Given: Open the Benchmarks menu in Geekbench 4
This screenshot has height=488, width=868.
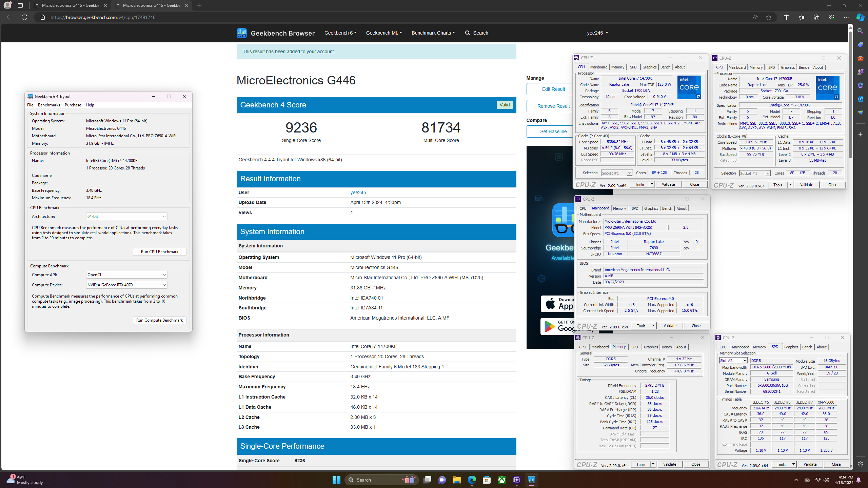Looking at the screenshot, I should [x=49, y=105].
